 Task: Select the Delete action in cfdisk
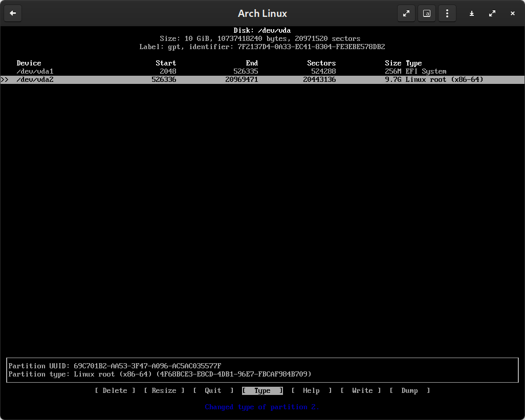point(115,390)
